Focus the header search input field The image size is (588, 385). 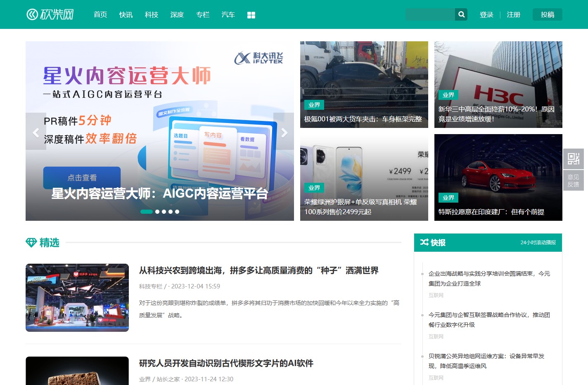pos(430,14)
